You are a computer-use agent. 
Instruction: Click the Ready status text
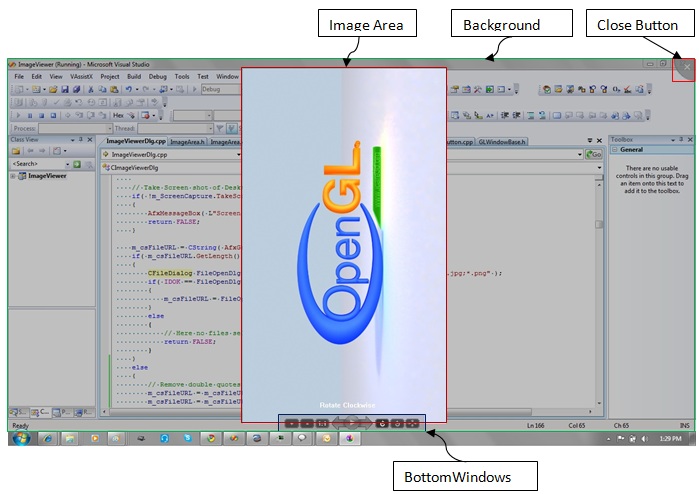pos(20,426)
